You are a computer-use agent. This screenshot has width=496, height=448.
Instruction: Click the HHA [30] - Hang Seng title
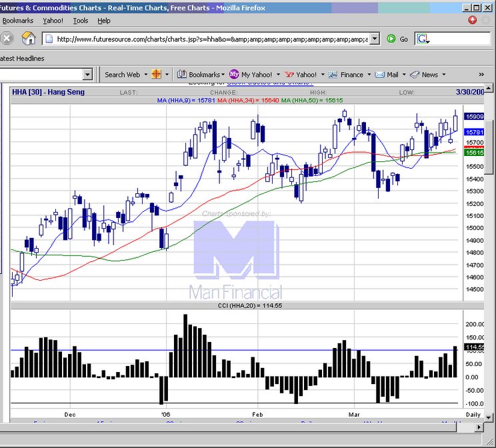click(x=48, y=92)
